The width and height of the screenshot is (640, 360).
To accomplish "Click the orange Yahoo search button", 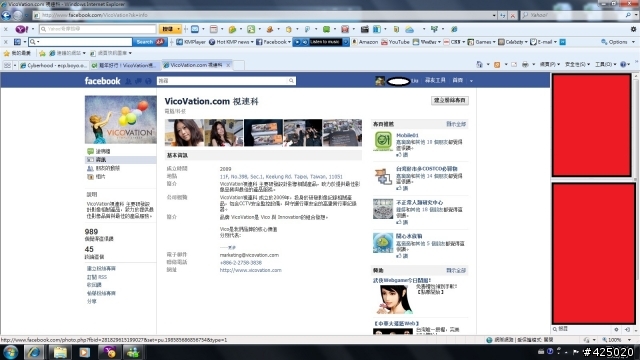I will pyautogui.click(x=170, y=29).
